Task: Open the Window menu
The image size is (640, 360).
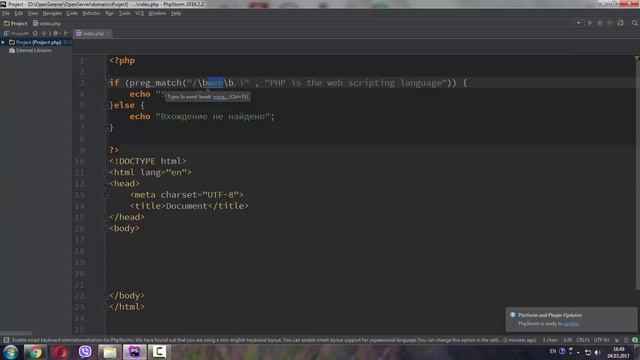Action: point(157,13)
